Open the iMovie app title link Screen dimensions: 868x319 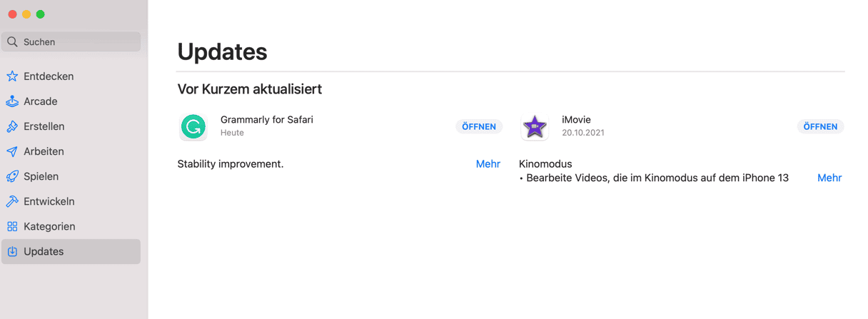click(576, 120)
